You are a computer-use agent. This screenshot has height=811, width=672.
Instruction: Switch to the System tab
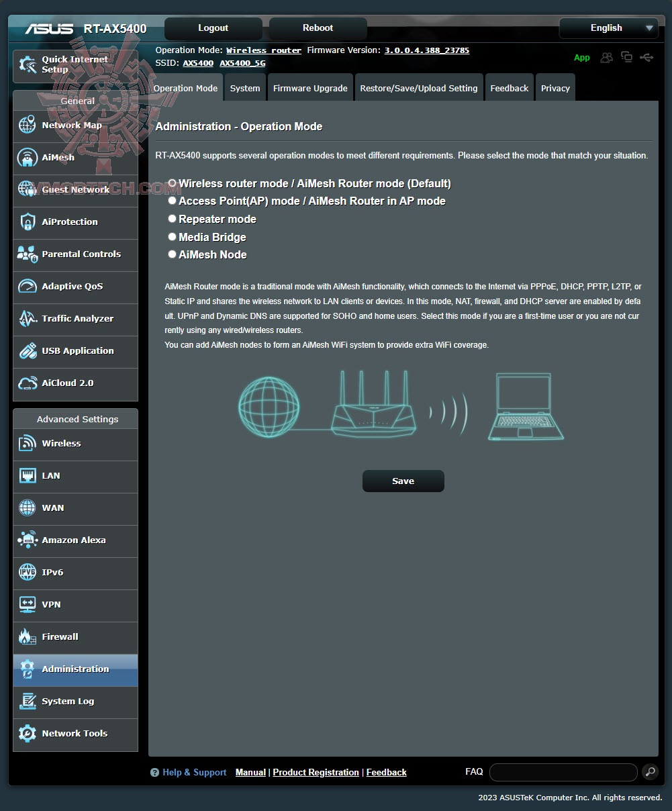point(245,88)
